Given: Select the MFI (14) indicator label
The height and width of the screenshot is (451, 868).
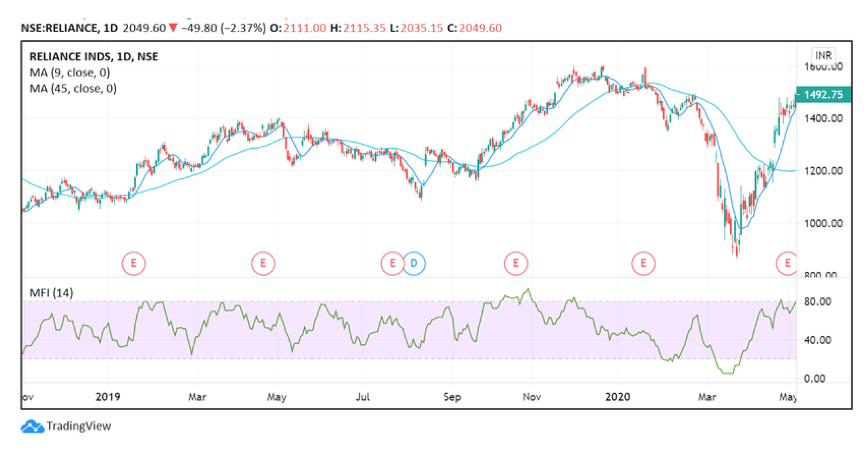Looking at the screenshot, I should (51, 293).
